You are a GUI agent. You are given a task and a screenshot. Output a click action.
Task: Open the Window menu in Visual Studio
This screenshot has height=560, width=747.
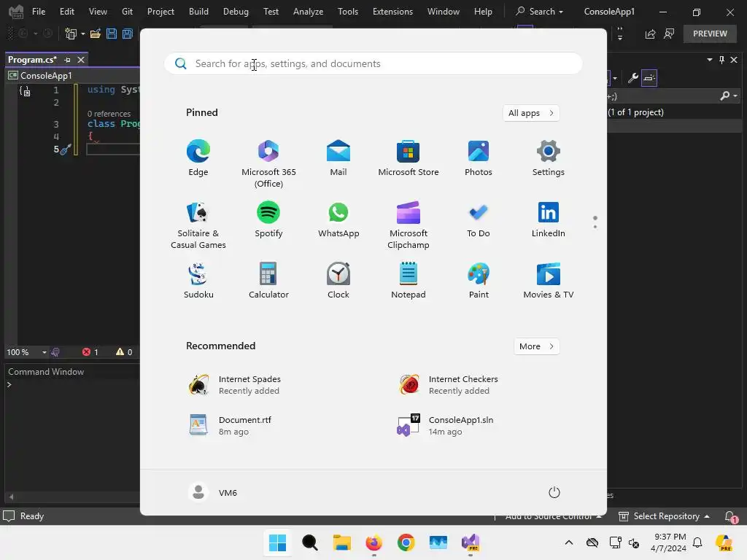(x=443, y=12)
